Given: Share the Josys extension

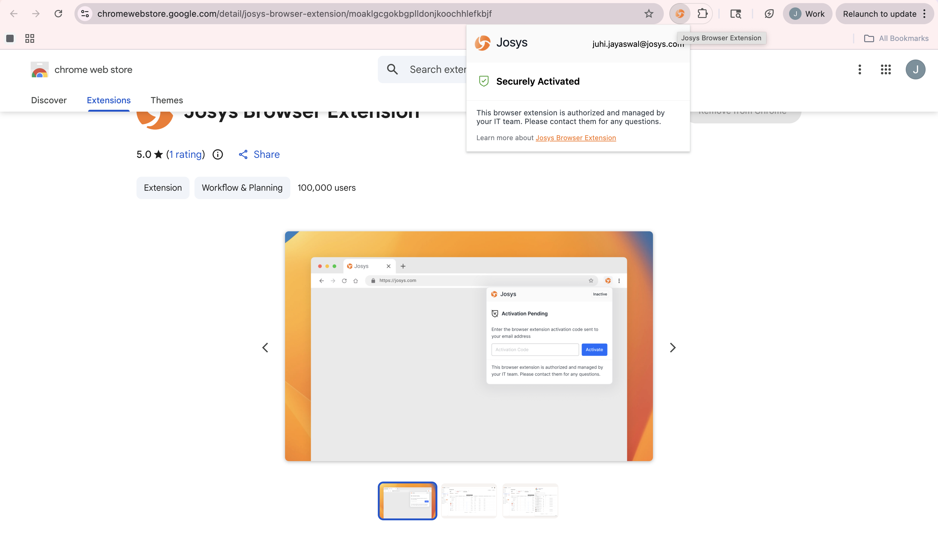Looking at the screenshot, I should pyautogui.click(x=259, y=154).
